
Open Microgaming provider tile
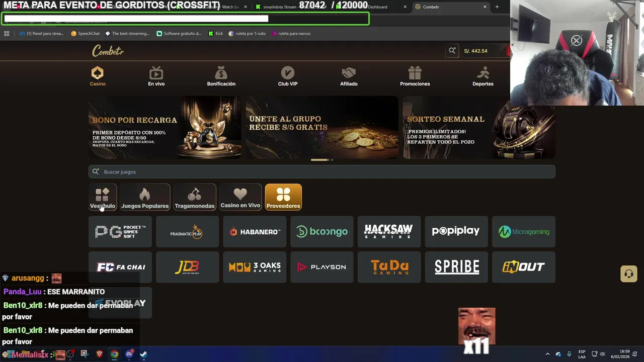[x=524, y=232]
